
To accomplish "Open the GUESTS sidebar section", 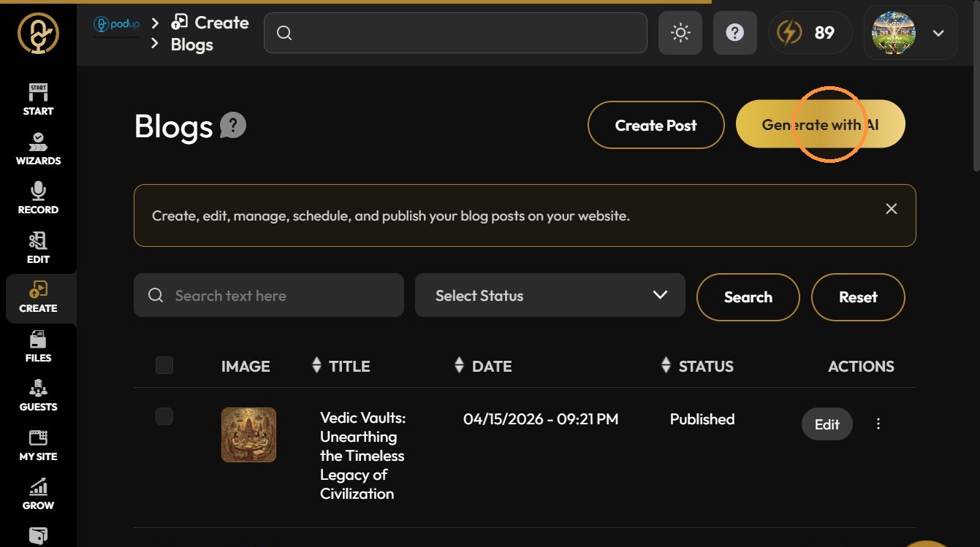I will (38, 395).
